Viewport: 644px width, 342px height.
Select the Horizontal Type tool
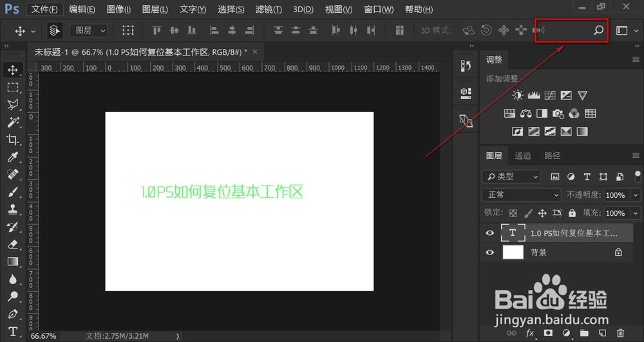click(x=13, y=331)
